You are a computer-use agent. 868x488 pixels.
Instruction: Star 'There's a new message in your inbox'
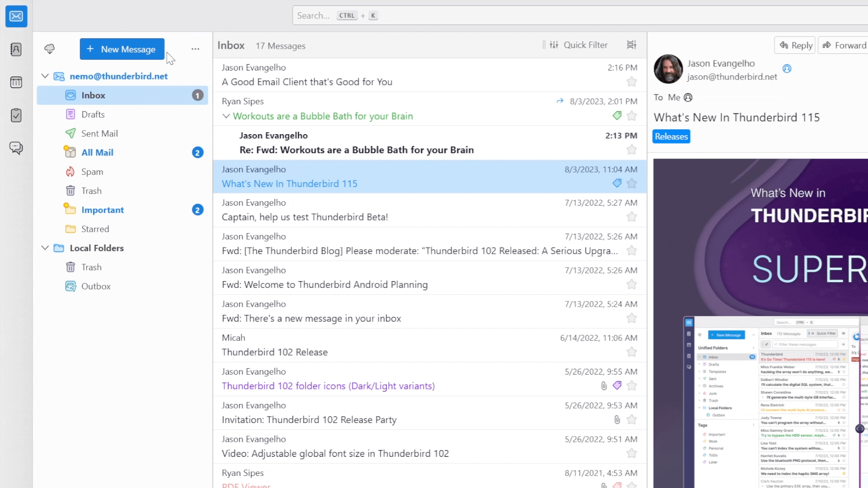coord(632,318)
